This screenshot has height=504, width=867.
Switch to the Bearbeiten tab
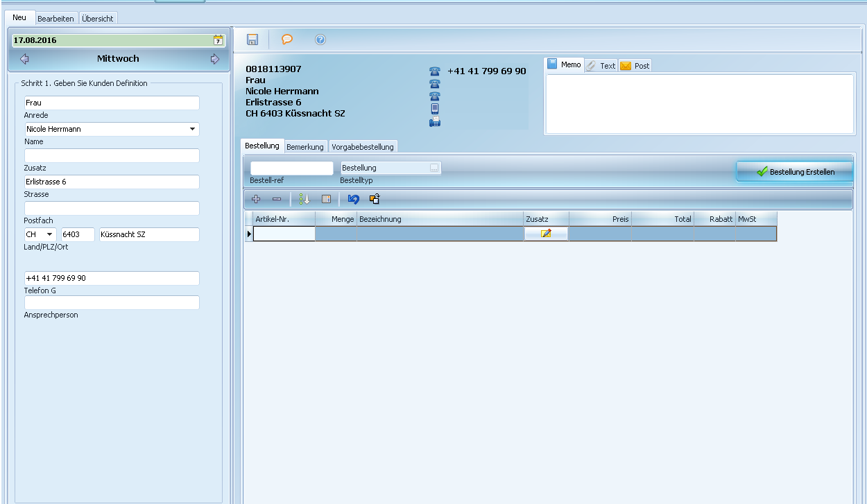coord(55,19)
